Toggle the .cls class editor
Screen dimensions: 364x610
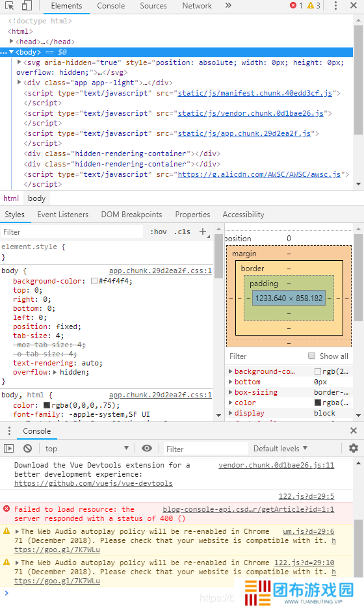182,232
